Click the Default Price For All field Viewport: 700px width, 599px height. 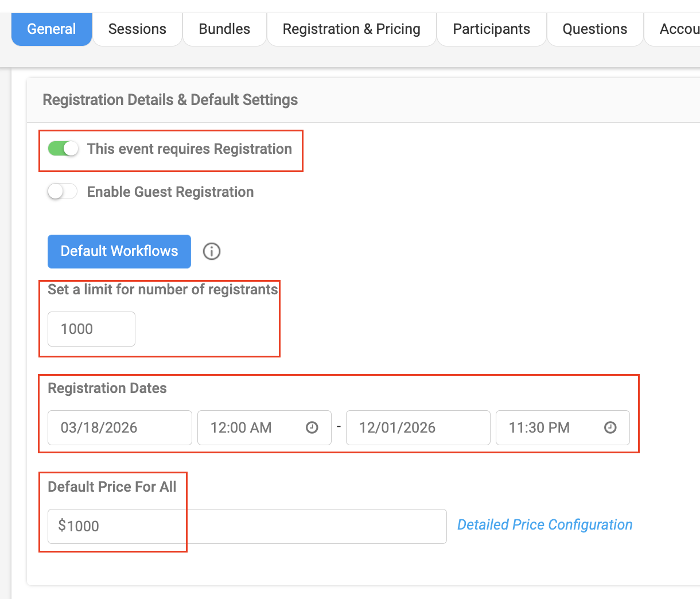pos(247,526)
